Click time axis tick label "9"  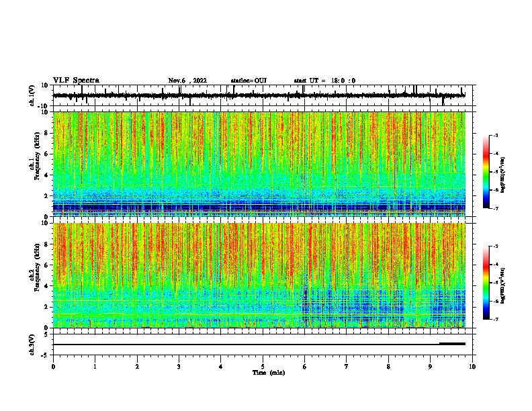[430, 367]
